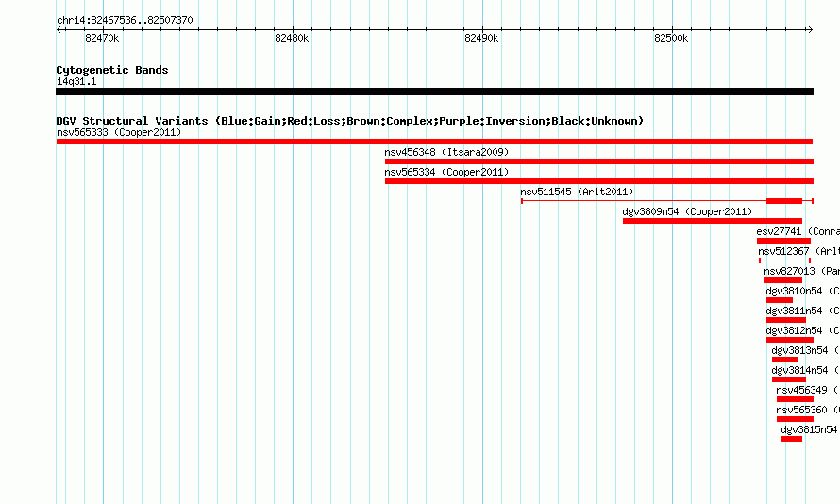This screenshot has width=840, height=504.
Task: Click the ruler's right arrow end
Action: [810, 29]
